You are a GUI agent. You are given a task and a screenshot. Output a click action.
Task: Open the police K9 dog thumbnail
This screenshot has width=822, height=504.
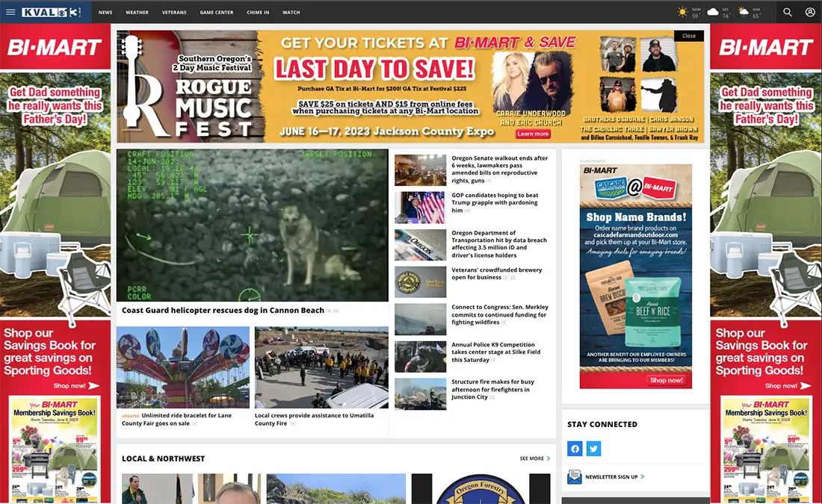[421, 357]
